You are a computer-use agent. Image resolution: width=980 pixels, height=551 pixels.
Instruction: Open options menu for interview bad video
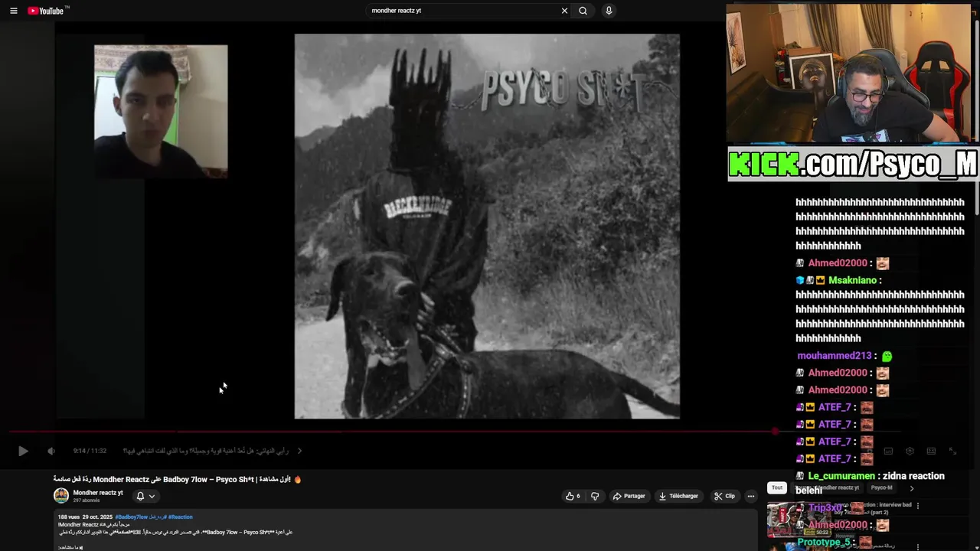[x=917, y=505]
